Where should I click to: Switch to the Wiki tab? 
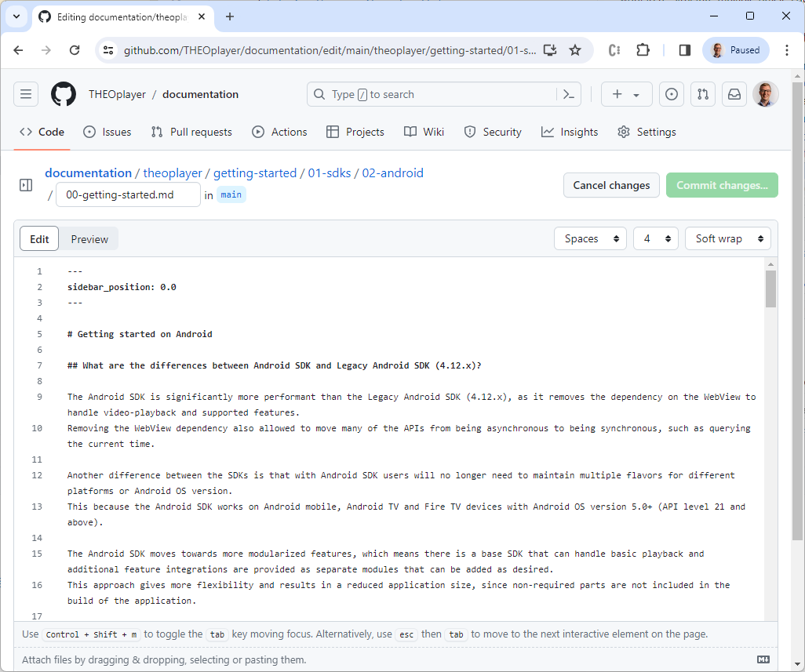[x=424, y=132]
